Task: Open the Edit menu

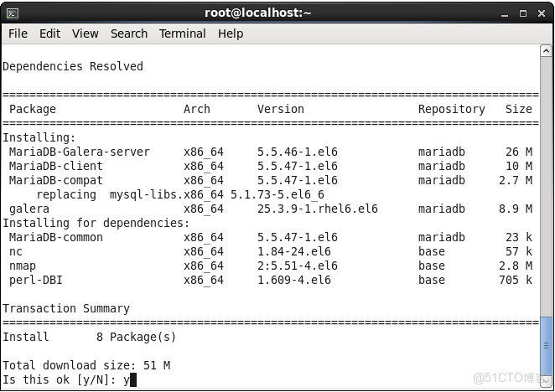Action: (49, 34)
